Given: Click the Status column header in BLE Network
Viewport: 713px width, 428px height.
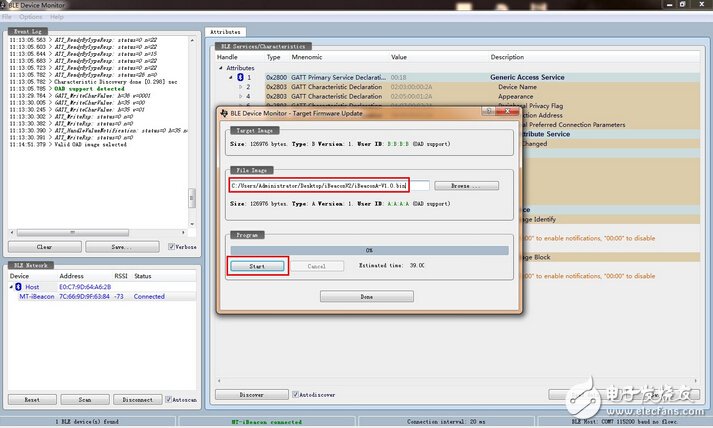Looking at the screenshot, I should [x=143, y=276].
